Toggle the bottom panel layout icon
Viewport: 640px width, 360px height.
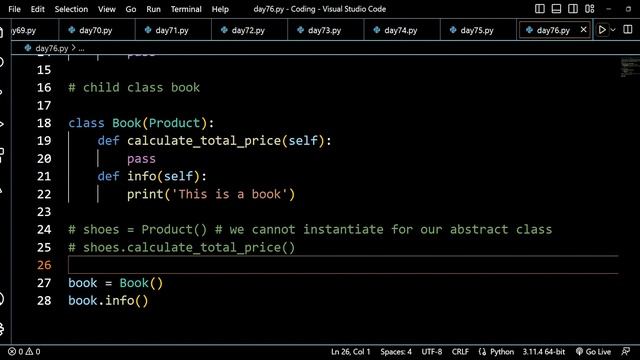pyautogui.click(x=556, y=9)
